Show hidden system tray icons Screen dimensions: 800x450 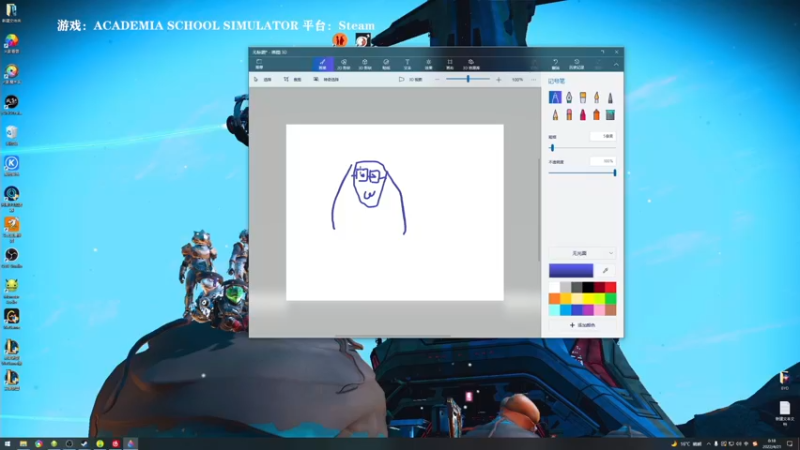point(708,444)
